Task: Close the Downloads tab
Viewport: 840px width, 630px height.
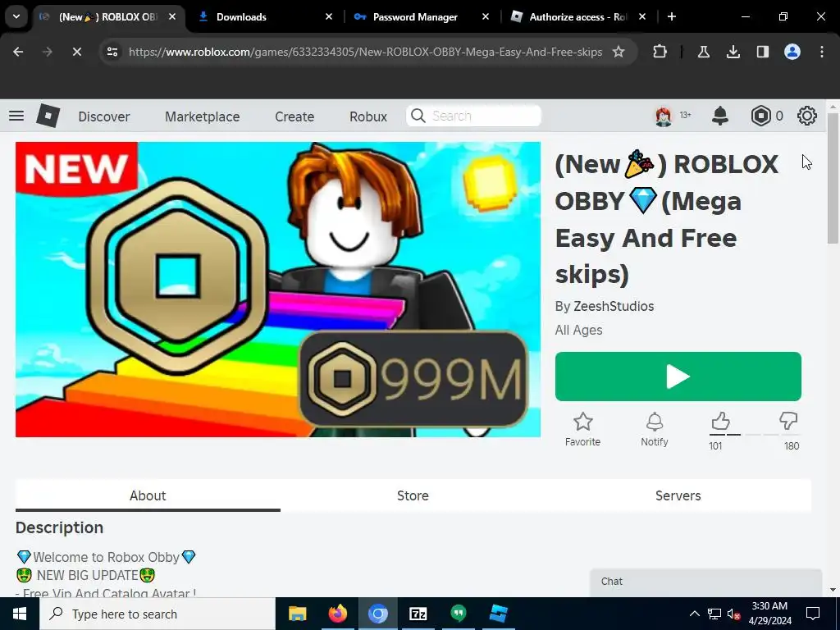Action: [328, 16]
